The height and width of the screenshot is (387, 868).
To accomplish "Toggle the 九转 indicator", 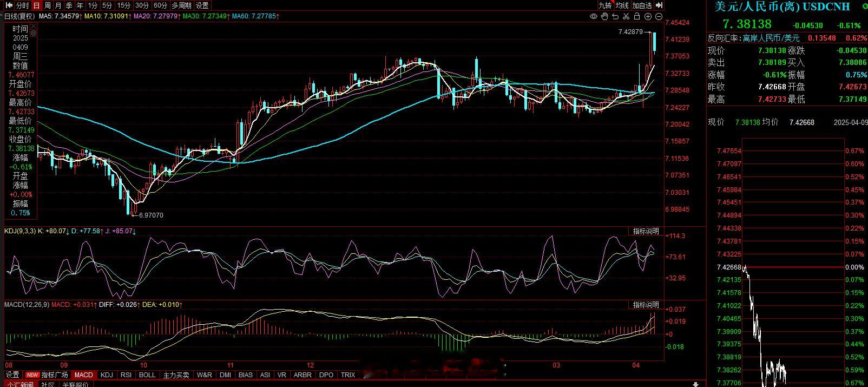I will [605, 5].
